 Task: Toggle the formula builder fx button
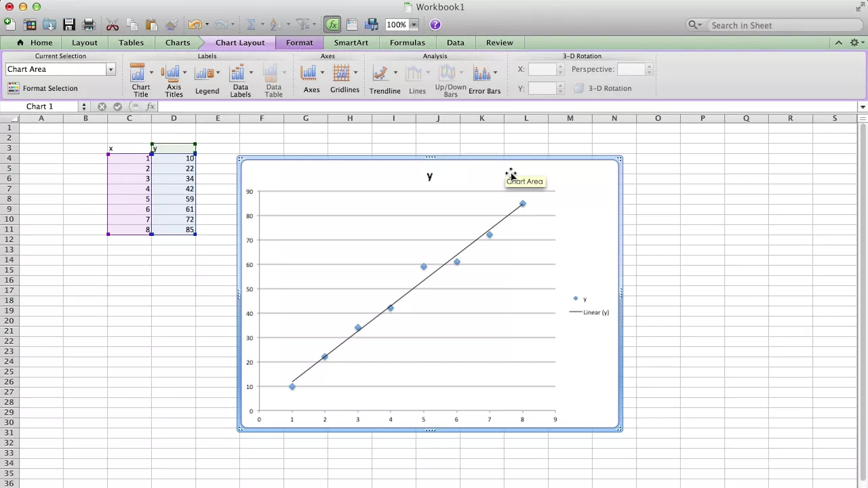pyautogui.click(x=332, y=24)
